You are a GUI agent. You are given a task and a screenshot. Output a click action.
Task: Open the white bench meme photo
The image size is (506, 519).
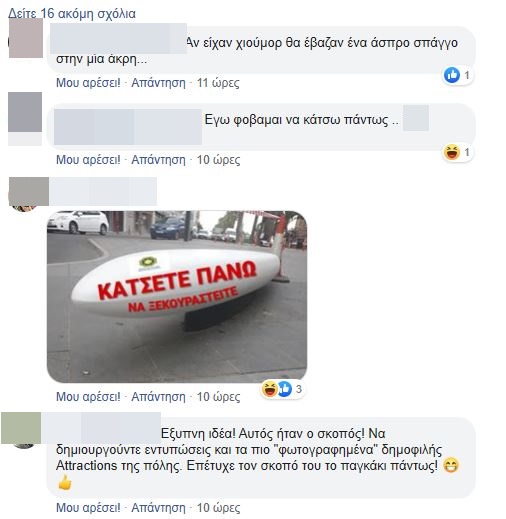(177, 296)
